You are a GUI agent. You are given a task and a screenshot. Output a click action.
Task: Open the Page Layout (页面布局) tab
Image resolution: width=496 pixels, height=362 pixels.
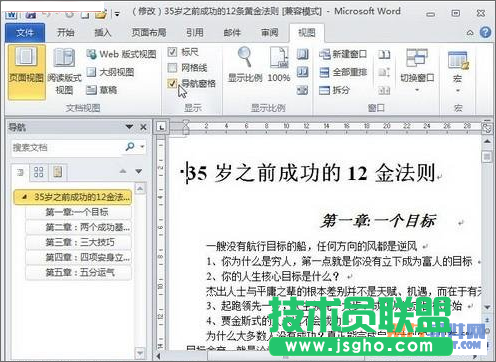point(149,33)
